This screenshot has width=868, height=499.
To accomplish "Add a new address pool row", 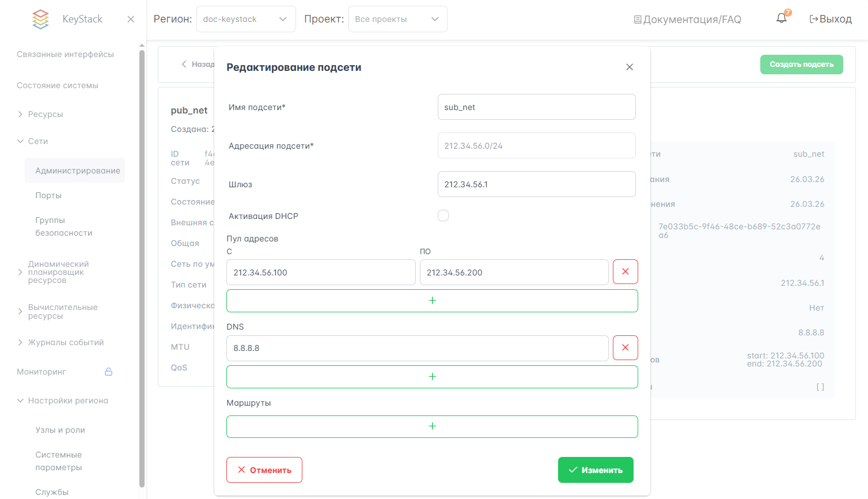I will 432,301.
